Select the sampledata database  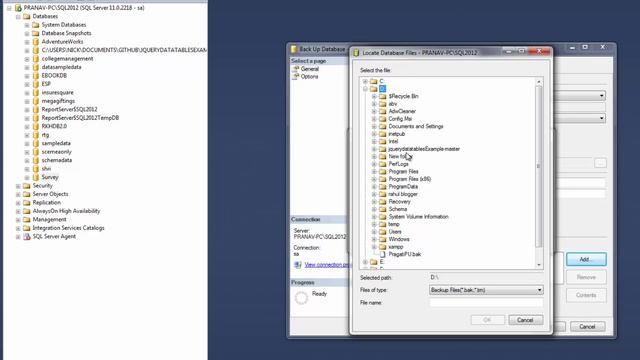coord(56,143)
